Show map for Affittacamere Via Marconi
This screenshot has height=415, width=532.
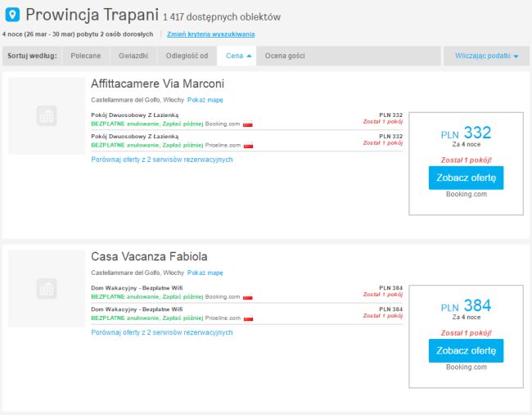pyautogui.click(x=205, y=100)
